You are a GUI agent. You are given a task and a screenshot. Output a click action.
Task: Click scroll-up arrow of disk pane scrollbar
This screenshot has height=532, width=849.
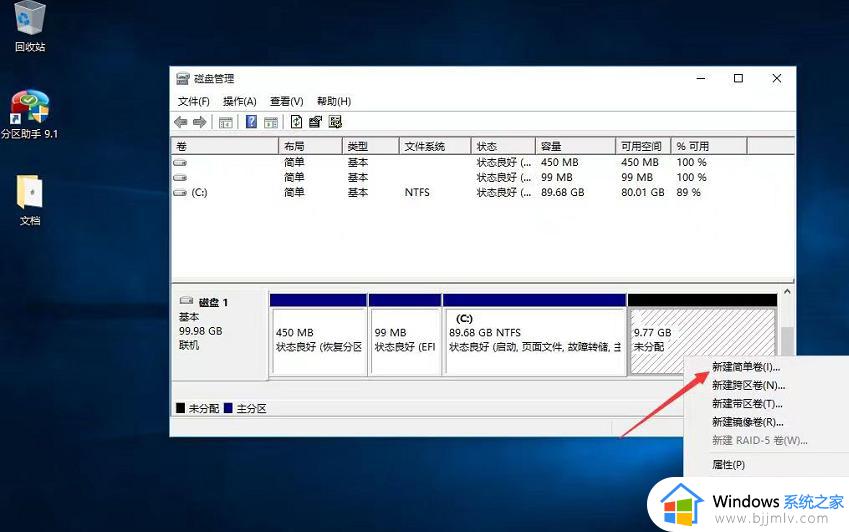787,292
